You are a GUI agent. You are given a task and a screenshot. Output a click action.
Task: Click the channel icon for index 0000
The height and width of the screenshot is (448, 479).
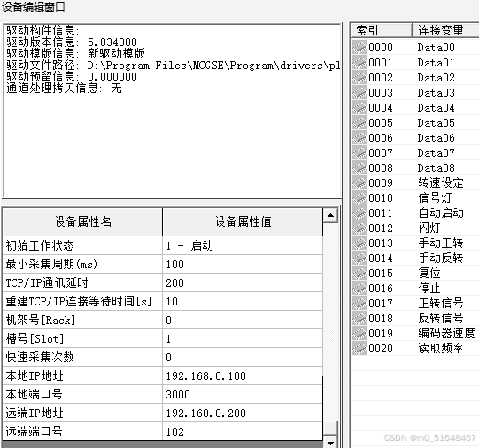coord(359,48)
